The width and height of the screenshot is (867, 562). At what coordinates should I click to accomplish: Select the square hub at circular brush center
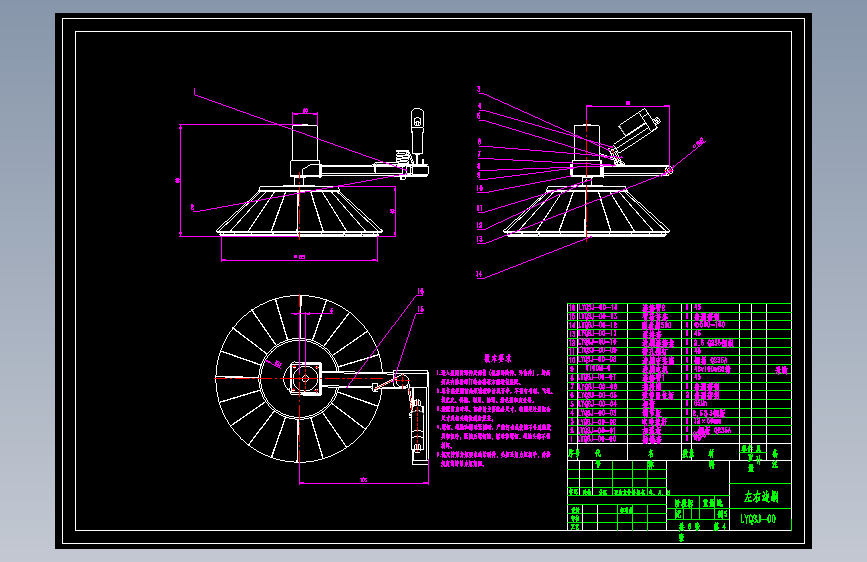pos(305,379)
